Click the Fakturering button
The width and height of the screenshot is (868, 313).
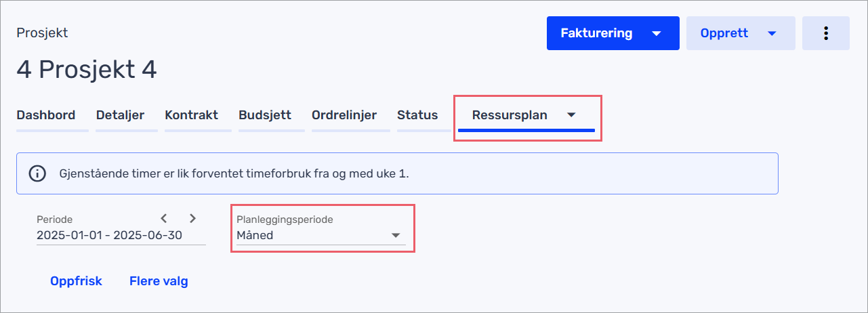pyautogui.click(x=596, y=33)
